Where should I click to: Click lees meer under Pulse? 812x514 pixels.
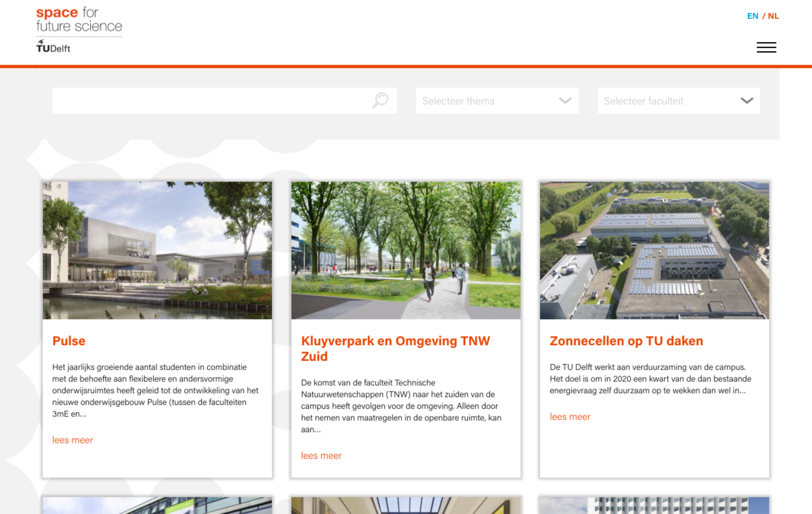pos(72,440)
